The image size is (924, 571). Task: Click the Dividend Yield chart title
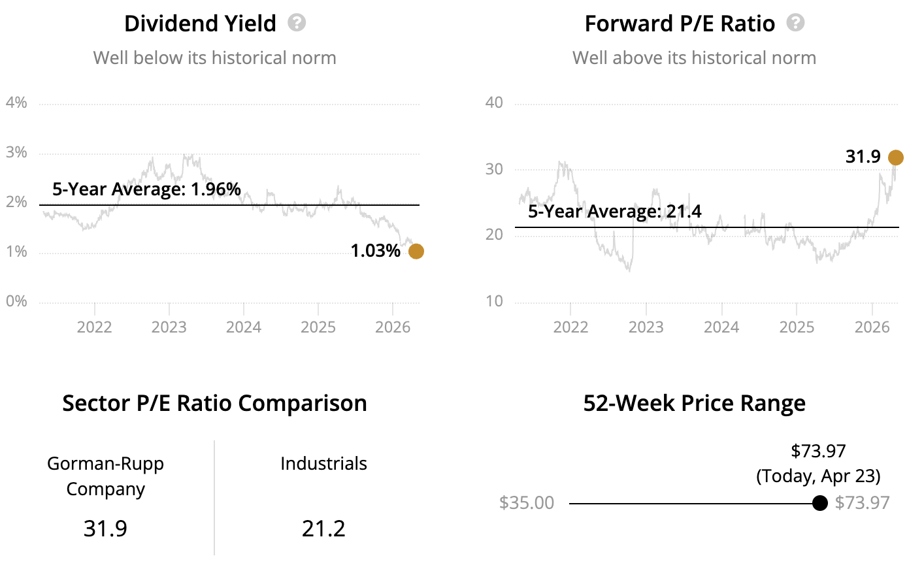pyautogui.click(x=200, y=24)
